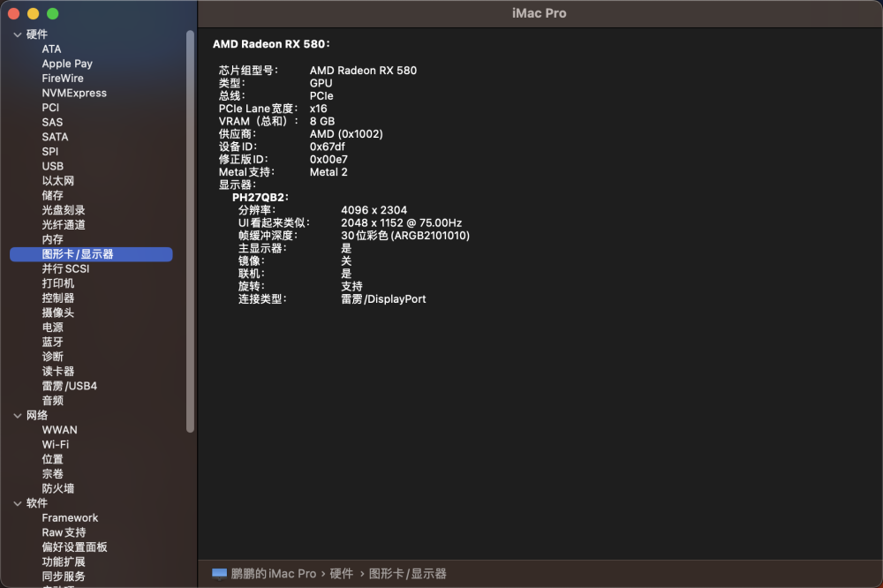This screenshot has height=588, width=883.
Task: Select 音频 audio entry
Action: click(52, 401)
